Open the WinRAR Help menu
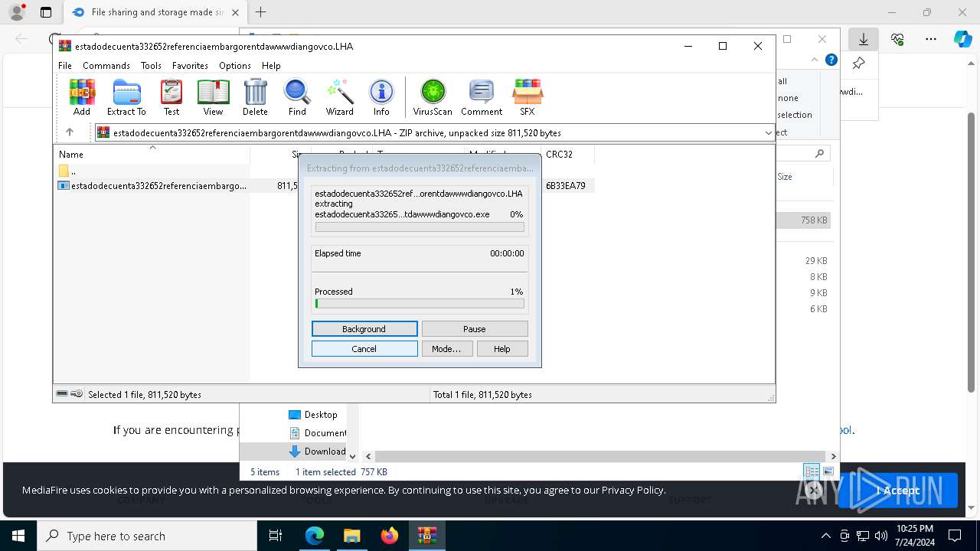The image size is (980, 551). 271,66
